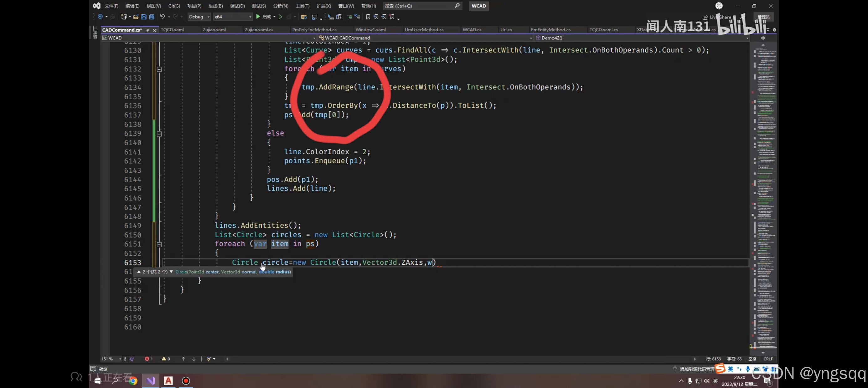
Task: Click the Navigate Backward arrow icon
Action: [x=100, y=17]
